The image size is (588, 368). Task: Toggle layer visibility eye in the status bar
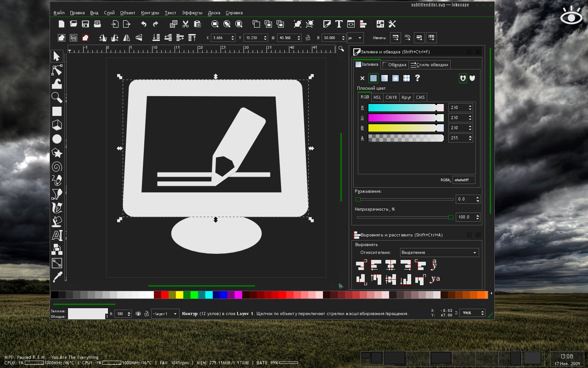pyautogui.click(x=138, y=313)
